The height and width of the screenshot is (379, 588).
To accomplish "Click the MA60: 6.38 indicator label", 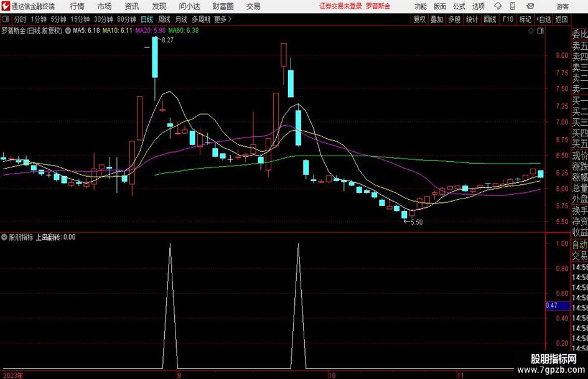I will [x=184, y=30].
